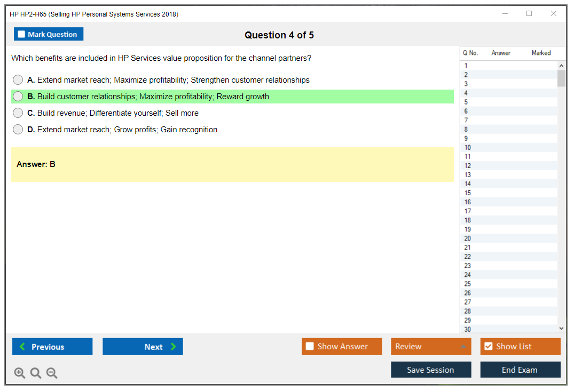Jump to question 10 in the list
Screen dimensions: 574x392
(468, 148)
